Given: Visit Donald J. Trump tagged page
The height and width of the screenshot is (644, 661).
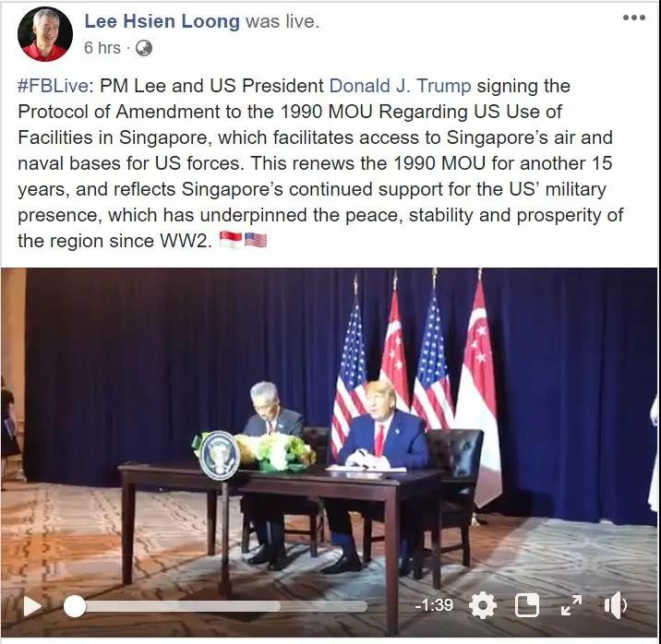Looking at the screenshot, I should [400, 86].
